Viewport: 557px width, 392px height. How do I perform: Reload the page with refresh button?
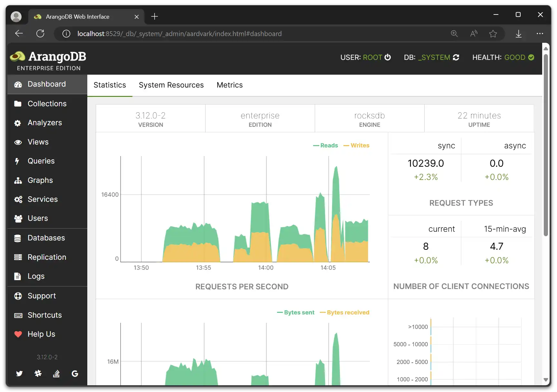[40, 33]
